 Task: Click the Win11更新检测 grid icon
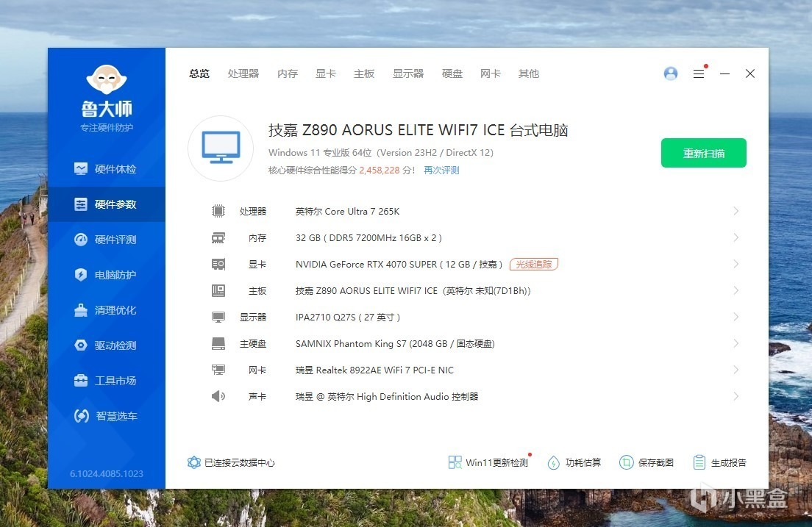tap(455, 462)
